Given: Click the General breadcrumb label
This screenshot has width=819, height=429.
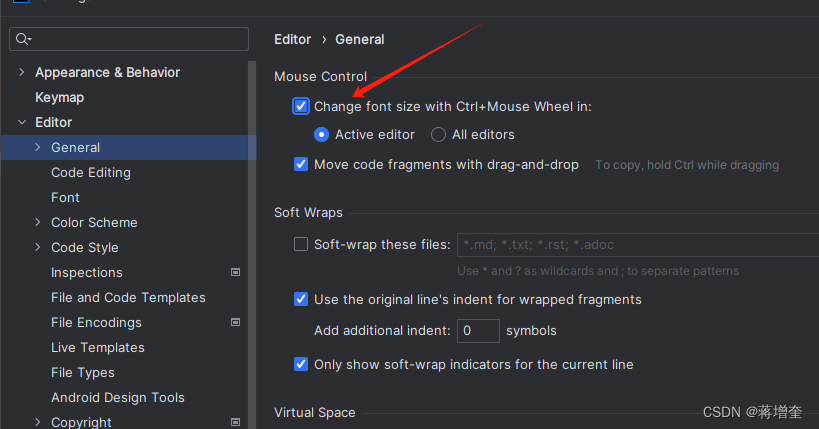Looking at the screenshot, I should coord(359,40).
